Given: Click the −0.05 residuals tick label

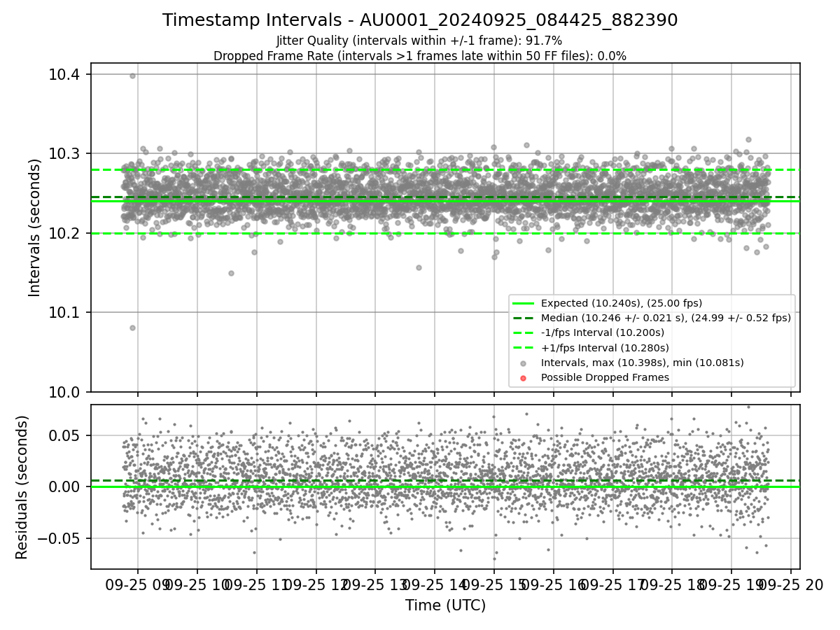Looking at the screenshot, I should pyautogui.click(x=59, y=538).
